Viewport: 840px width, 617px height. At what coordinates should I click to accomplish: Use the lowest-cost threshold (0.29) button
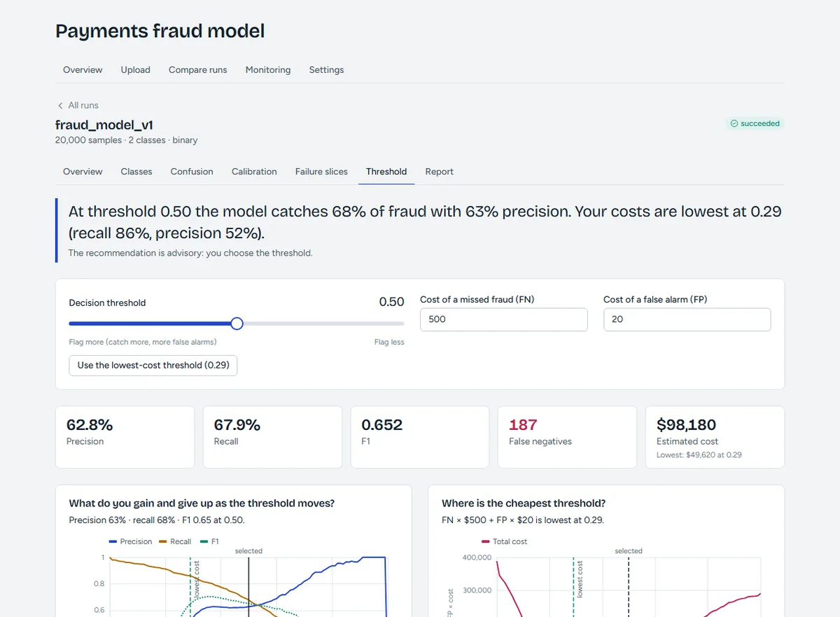click(153, 366)
